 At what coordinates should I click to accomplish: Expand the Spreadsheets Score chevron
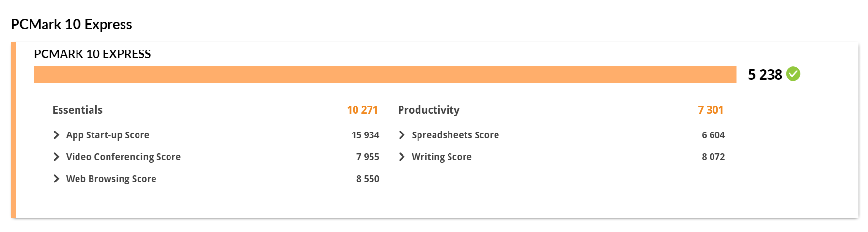tap(402, 135)
